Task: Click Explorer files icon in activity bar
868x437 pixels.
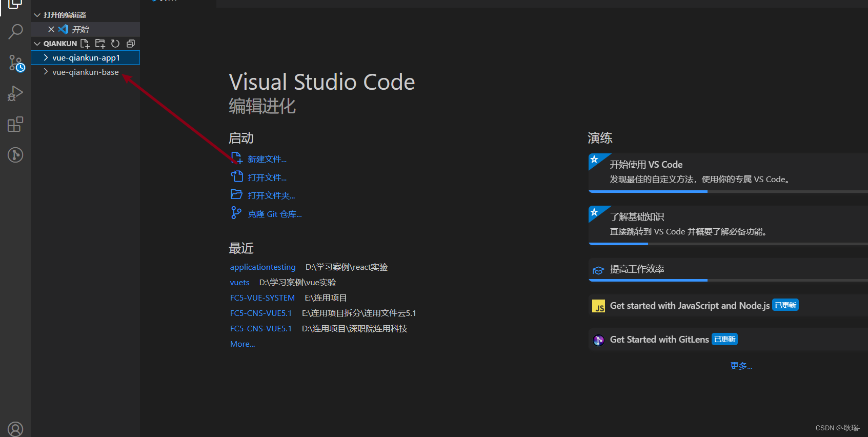Action: pos(15,4)
